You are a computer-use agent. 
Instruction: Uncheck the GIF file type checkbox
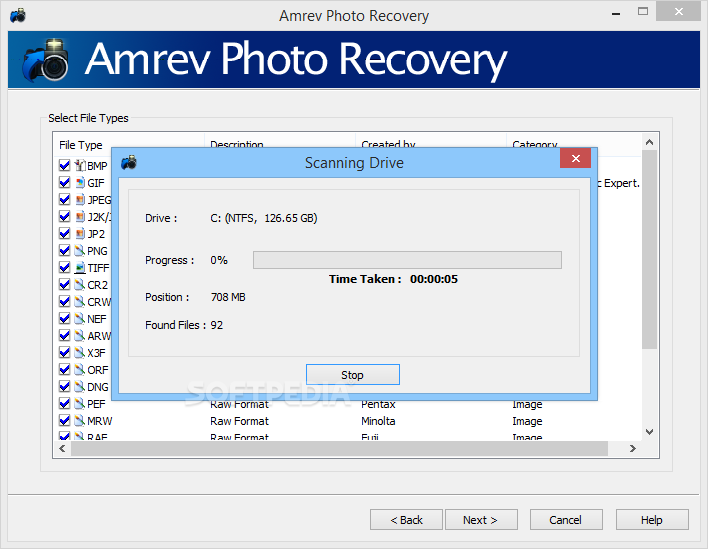(65, 183)
